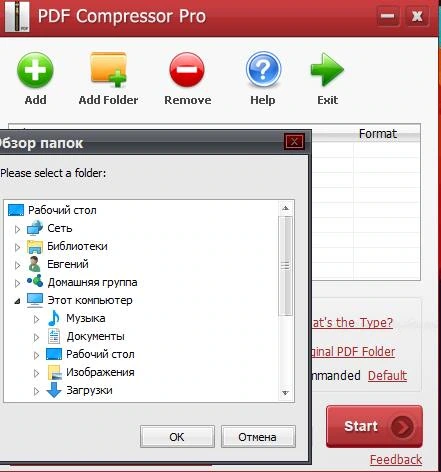
Task: Expand Рабочий стол under Этот компьютер
Action: tap(36, 355)
